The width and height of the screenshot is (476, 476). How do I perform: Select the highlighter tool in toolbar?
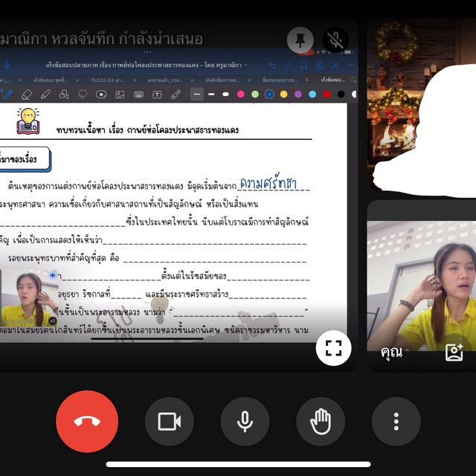(45, 94)
